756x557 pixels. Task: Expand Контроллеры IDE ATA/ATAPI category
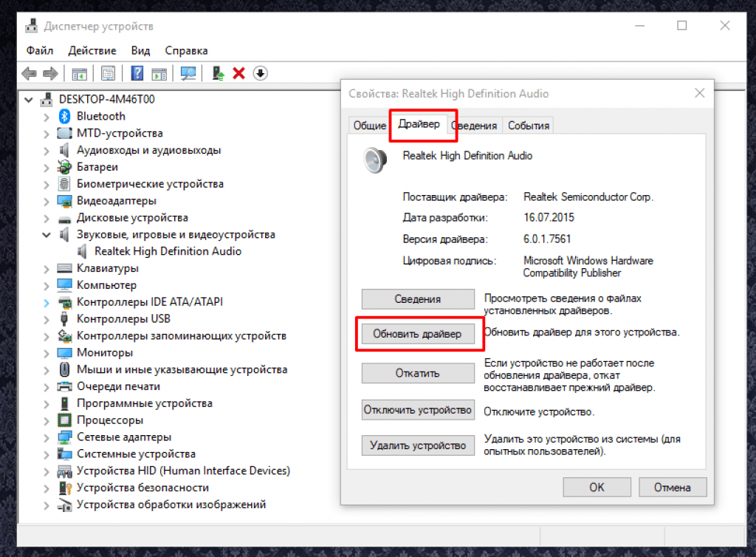point(47,302)
